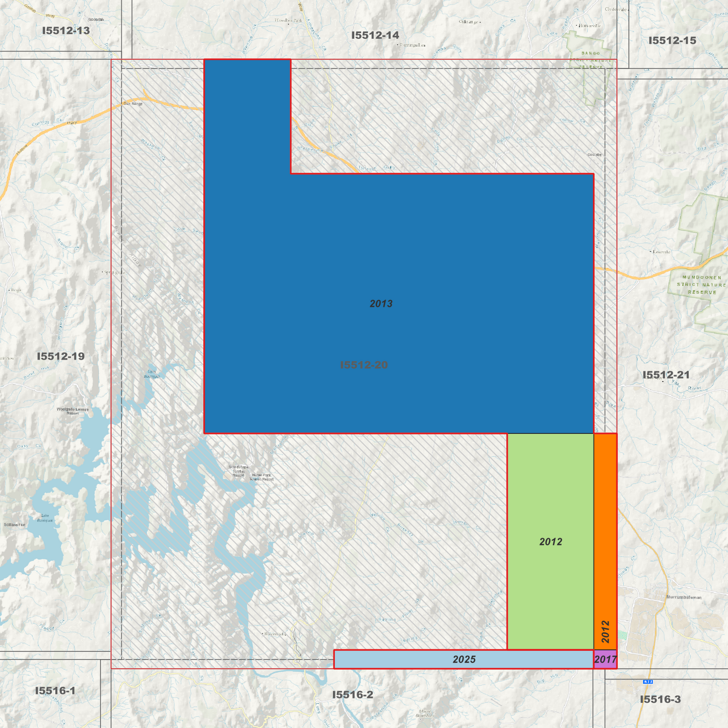
Task: Select the I5516-3 tile label
Action: point(660,699)
